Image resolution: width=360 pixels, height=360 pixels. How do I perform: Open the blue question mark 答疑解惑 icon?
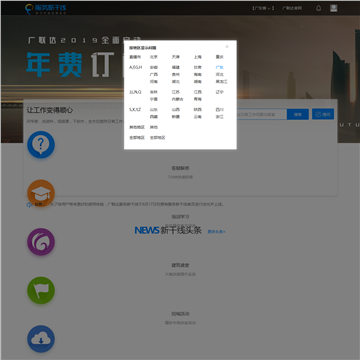point(41,145)
